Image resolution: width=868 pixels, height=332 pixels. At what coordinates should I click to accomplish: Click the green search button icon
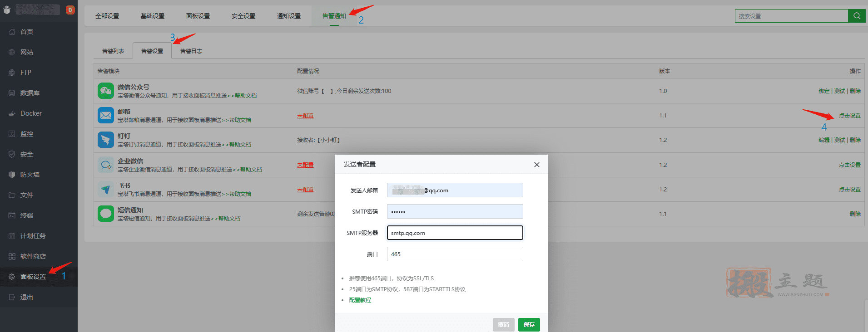pyautogui.click(x=857, y=16)
